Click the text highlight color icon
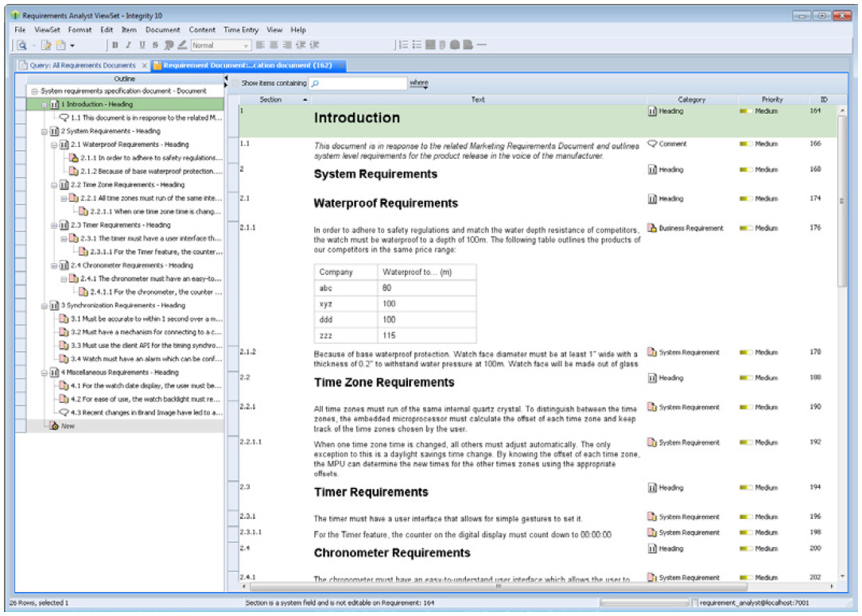 point(182,45)
